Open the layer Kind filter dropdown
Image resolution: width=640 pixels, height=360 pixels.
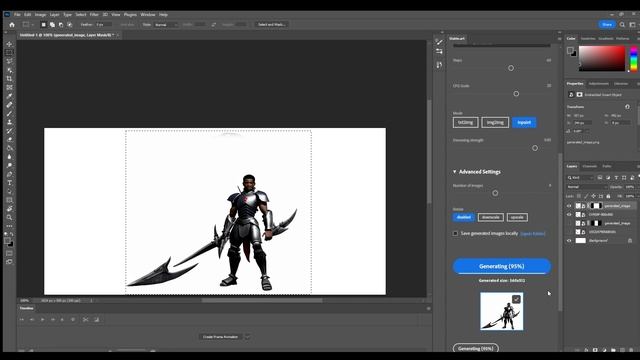tap(580, 178)
